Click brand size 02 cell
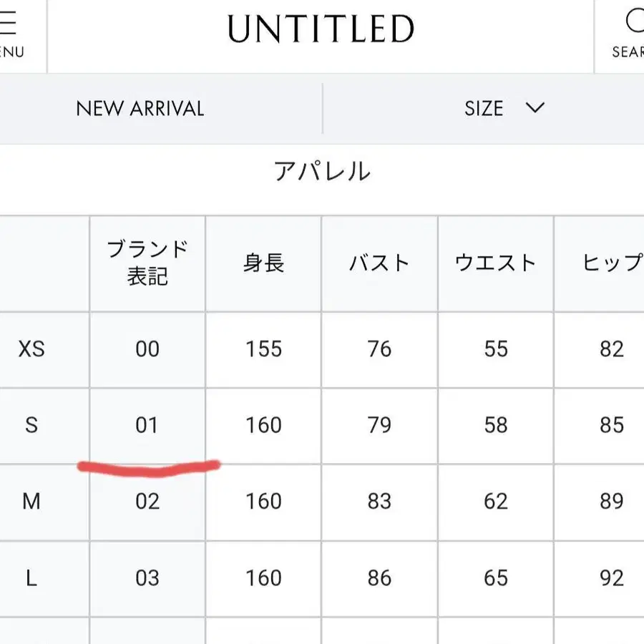Image resolution: width=644 pixels, height=644 pixels. pos(147,502)
